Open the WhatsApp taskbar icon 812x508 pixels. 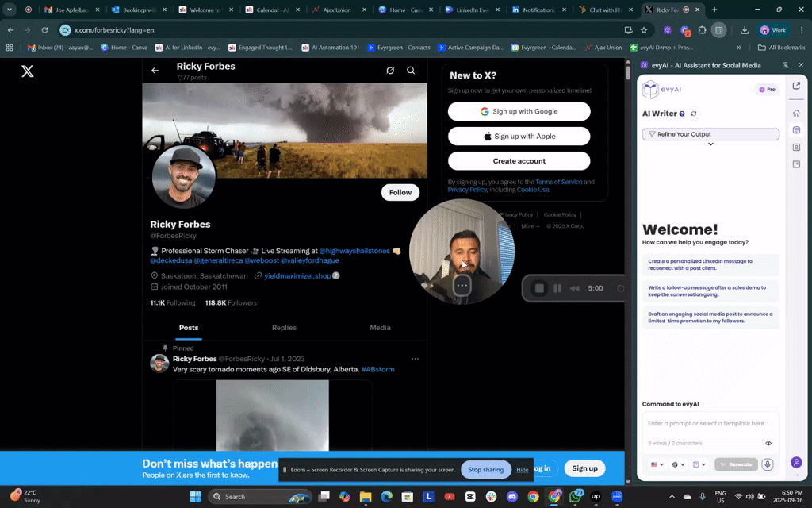click(576, 497)
